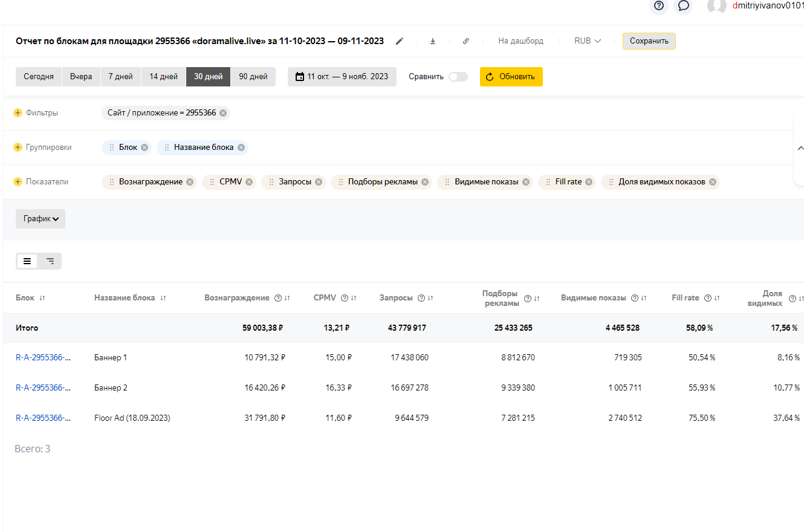Remove the Блок grouping chip

coord(144,148)
